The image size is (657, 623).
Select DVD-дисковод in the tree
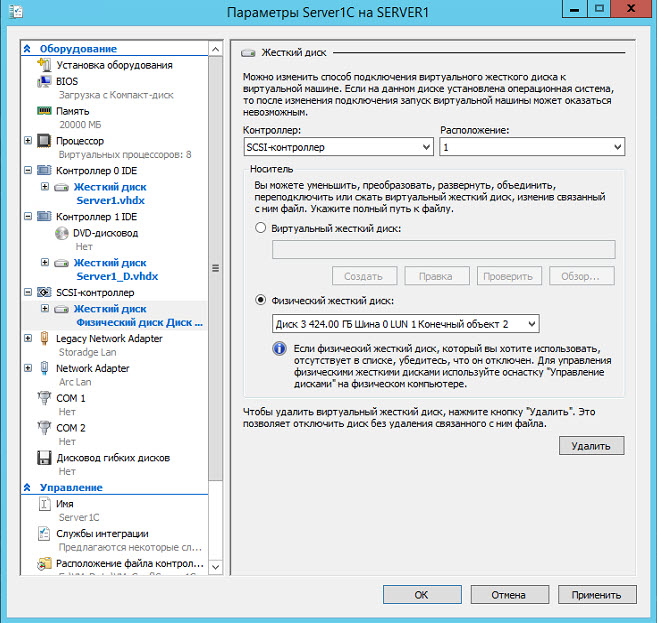(x=106, y=233)
